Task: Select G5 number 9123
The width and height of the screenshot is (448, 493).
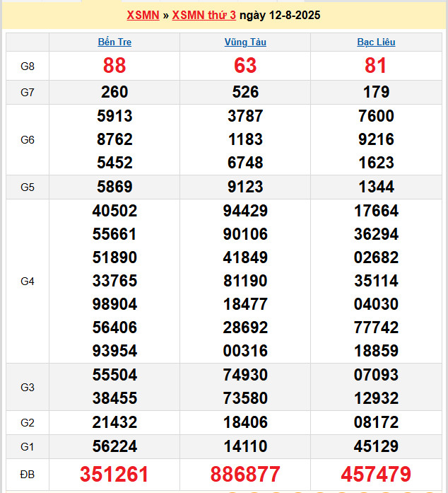Action: [245, 187]
